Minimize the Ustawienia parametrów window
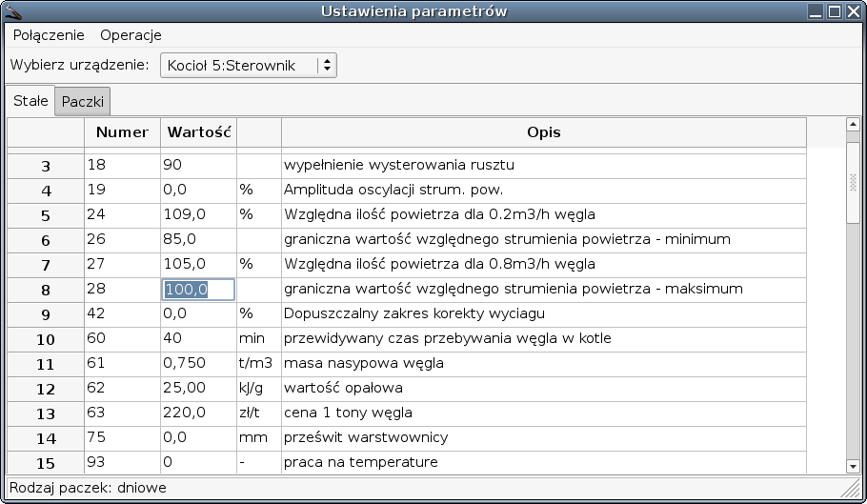867x504 pixels. click(816, 11)
